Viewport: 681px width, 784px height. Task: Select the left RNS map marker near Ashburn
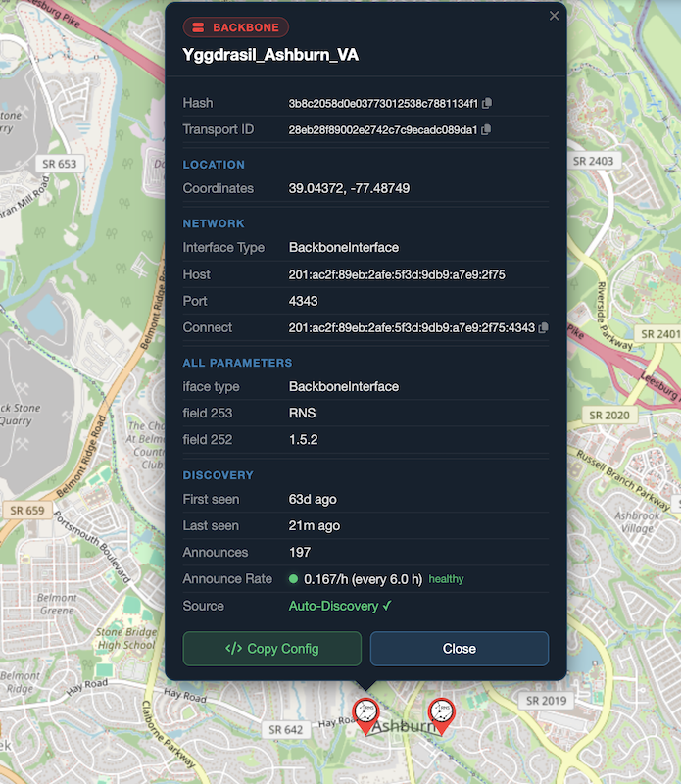(x=366, y=715)
